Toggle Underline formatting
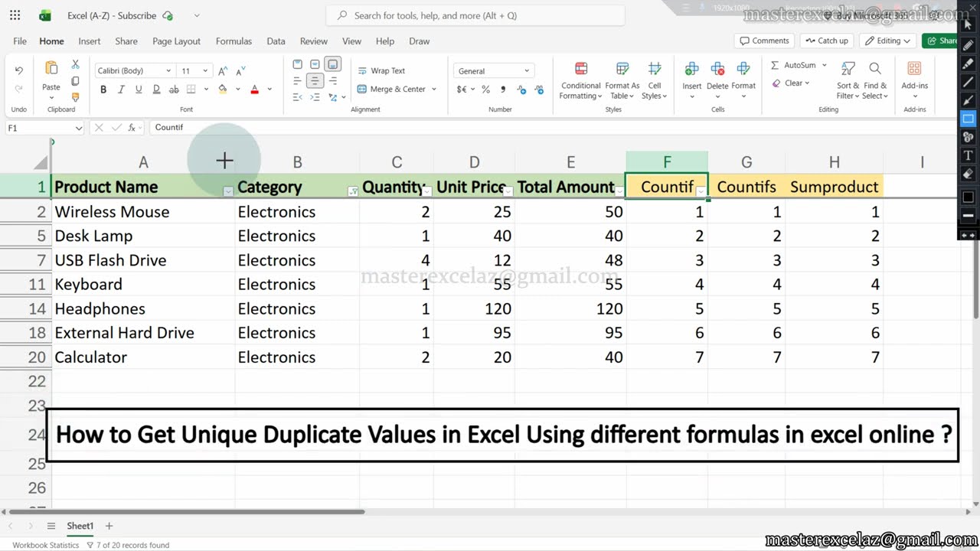Screen dimensions: 980x551 pyautogui.click(x=139, y=90)
